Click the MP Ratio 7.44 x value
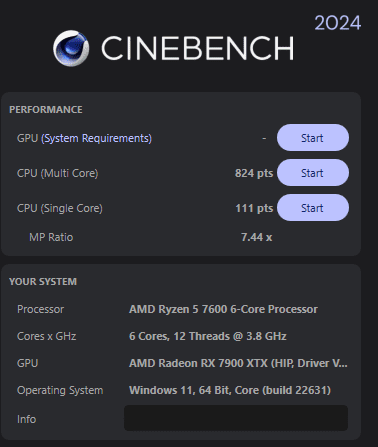 click(256, 237)
